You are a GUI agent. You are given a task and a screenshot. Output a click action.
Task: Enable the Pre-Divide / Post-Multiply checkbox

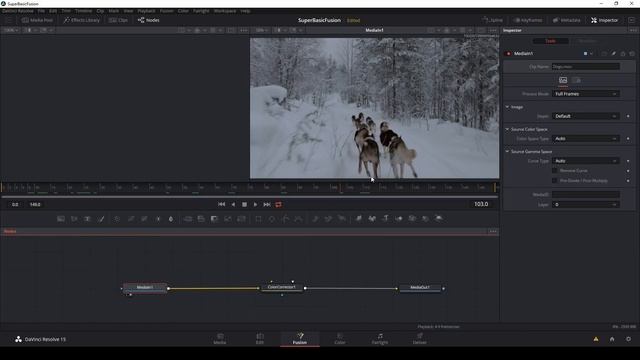click(554, 180)
